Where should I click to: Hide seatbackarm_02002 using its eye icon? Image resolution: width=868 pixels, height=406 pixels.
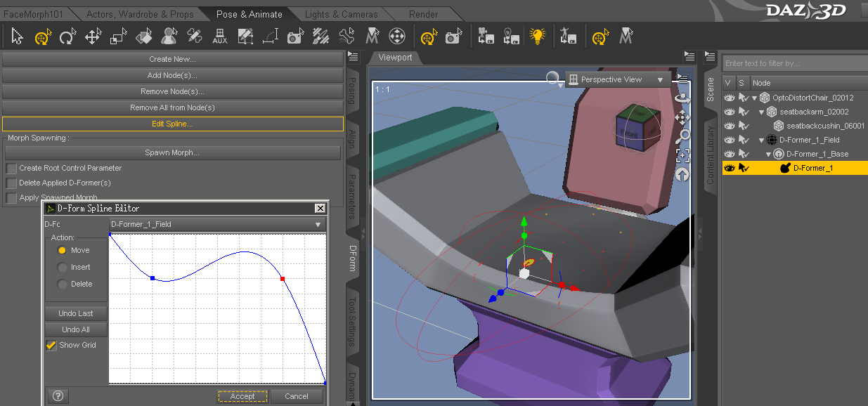click(729, 112)
